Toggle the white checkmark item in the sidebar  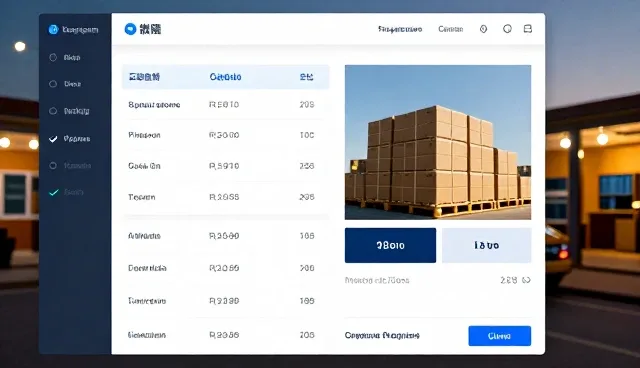click(53, 139)
